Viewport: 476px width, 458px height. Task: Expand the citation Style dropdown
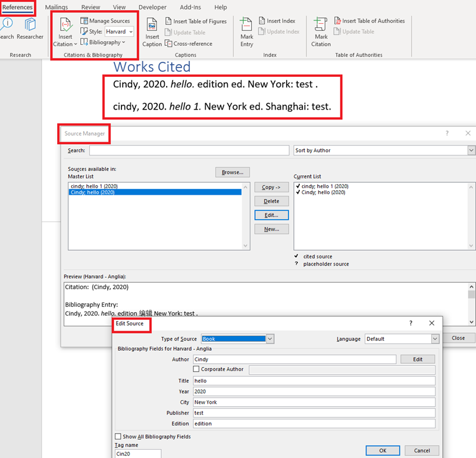point(130,32)
